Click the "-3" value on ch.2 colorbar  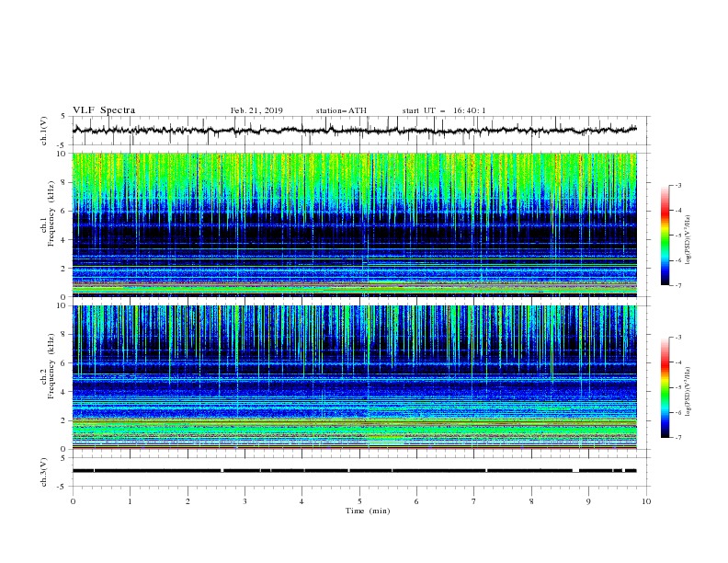tap(677, 338)
